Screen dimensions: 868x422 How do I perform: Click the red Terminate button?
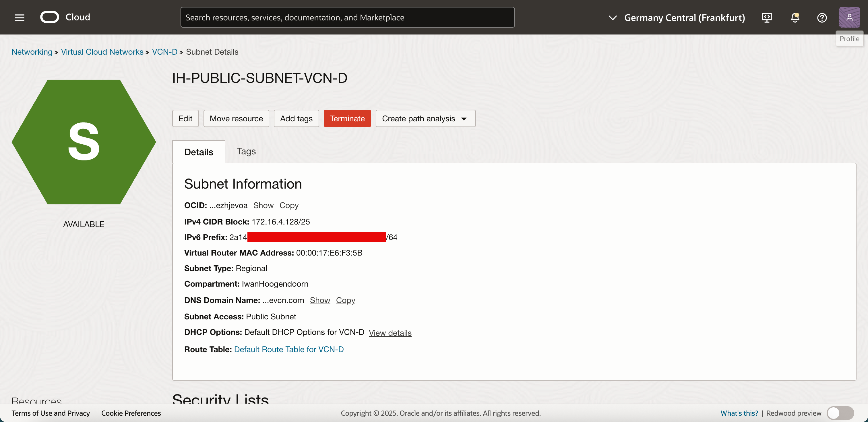coord(347,118)
